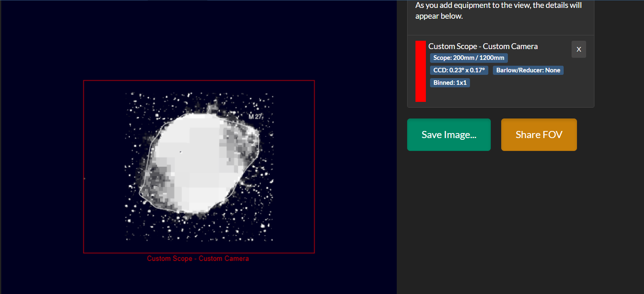Click the M27 nebula image in the FOV
Image resolution: width=644 pixels, height=294 pixels.
pos(199,166)
